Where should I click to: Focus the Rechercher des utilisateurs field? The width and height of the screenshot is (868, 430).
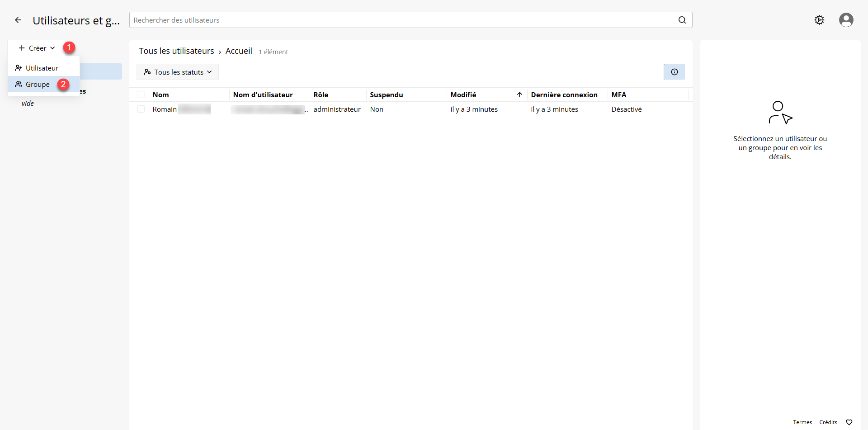coord(402,20)
